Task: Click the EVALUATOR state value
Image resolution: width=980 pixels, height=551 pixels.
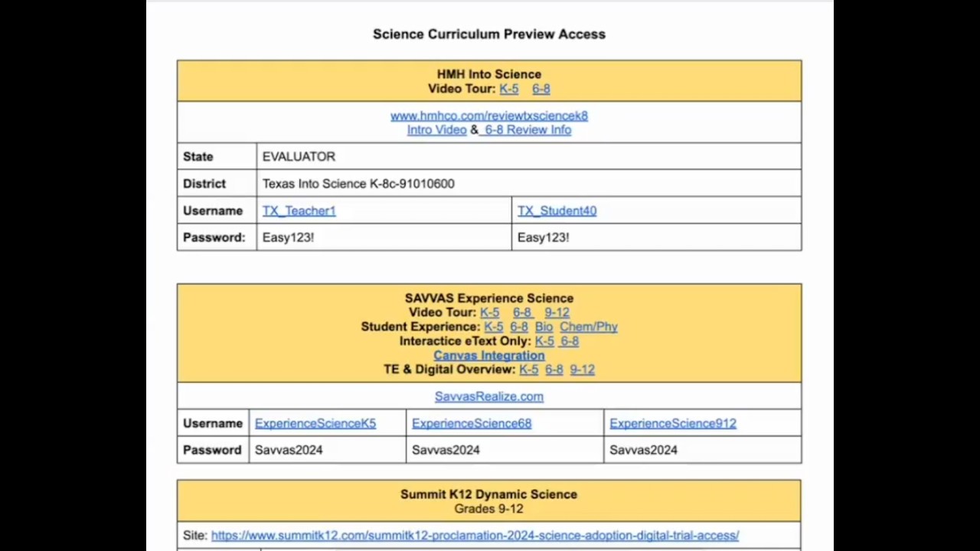Action: pyautogui.click(x=299, y=156)
